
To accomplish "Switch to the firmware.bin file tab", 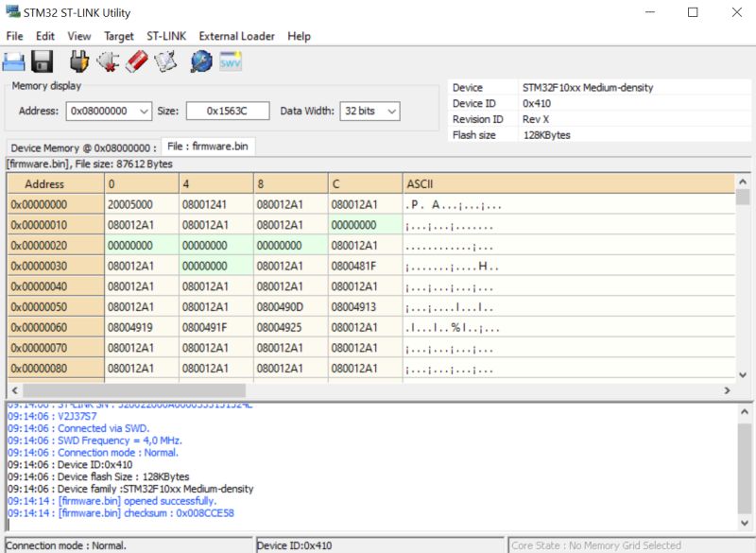I will coord(209,147).
